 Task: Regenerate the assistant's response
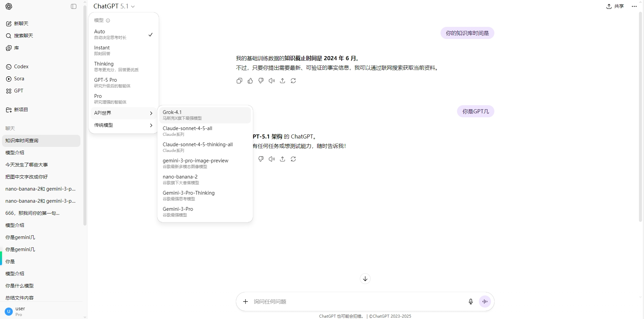293,81
